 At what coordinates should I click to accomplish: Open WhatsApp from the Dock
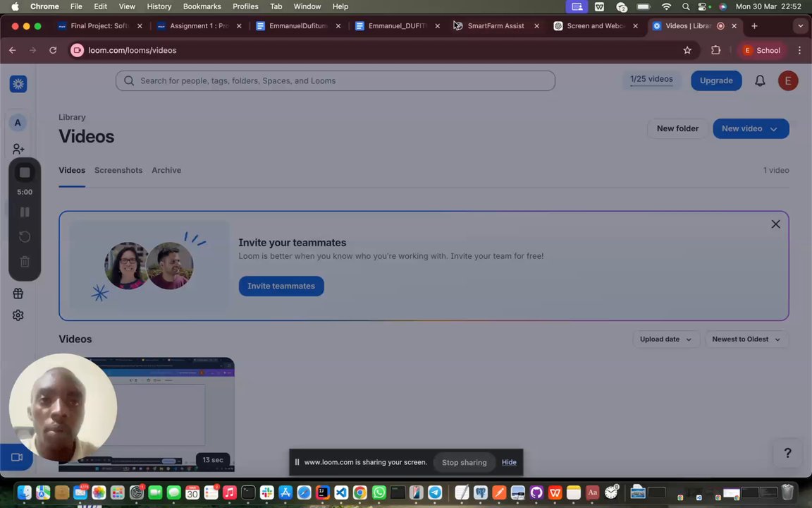[x=379, y=492]
